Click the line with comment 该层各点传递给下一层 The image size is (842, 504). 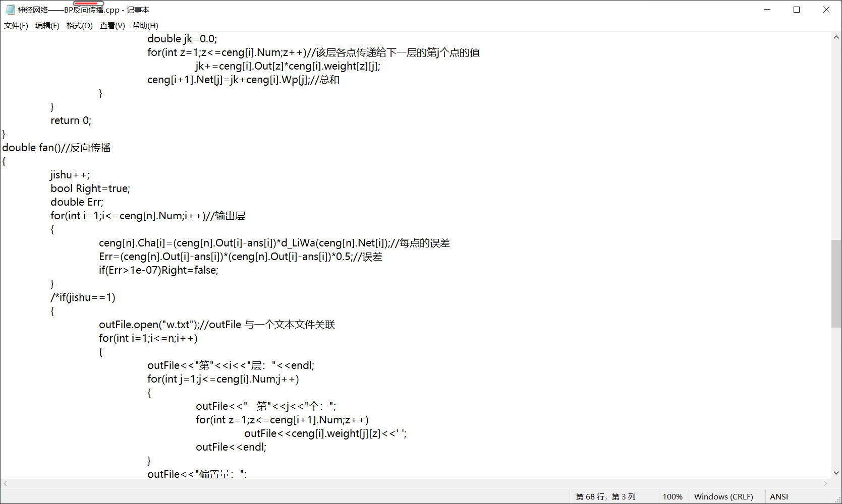coord(313,52)
